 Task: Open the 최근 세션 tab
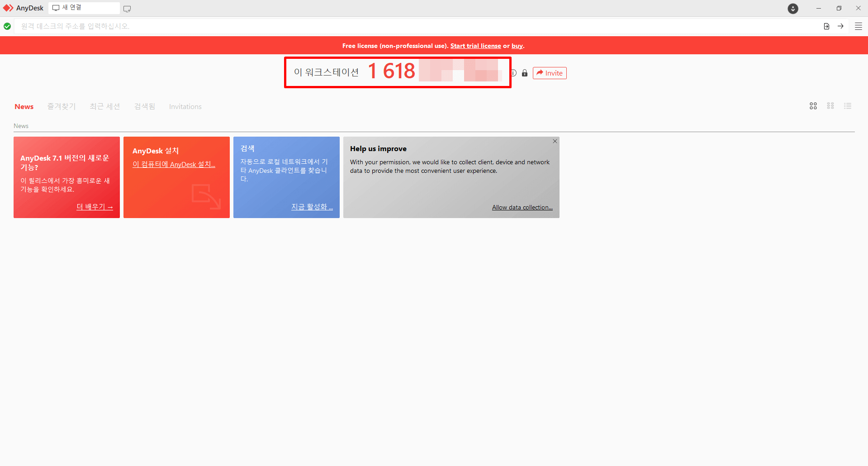(x=105, y=106)
